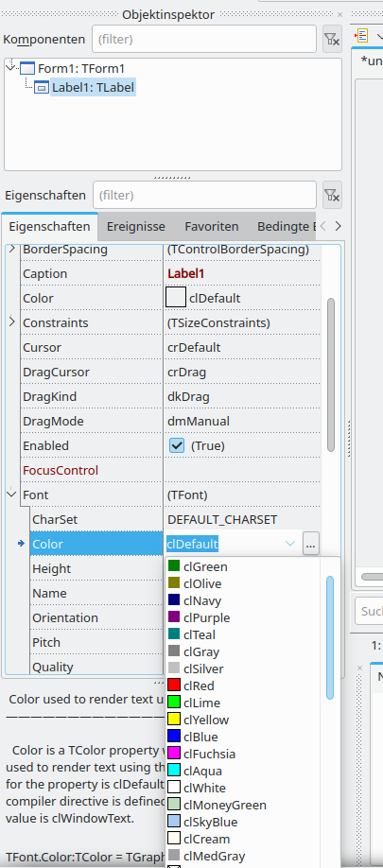This screenshot has height=868, width=383.
Task: Clear the Komponenten filter with funnel icon
Action: 332,39
